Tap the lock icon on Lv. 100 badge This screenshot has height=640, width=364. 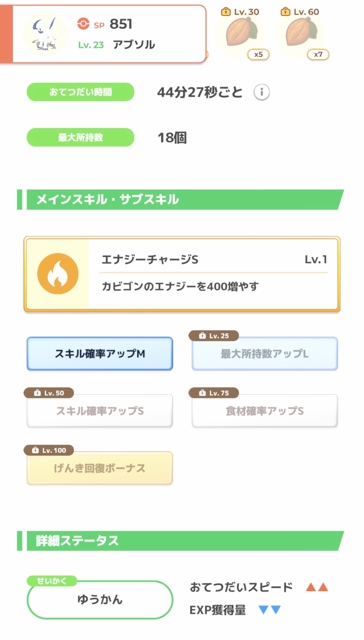pos(35,450)
